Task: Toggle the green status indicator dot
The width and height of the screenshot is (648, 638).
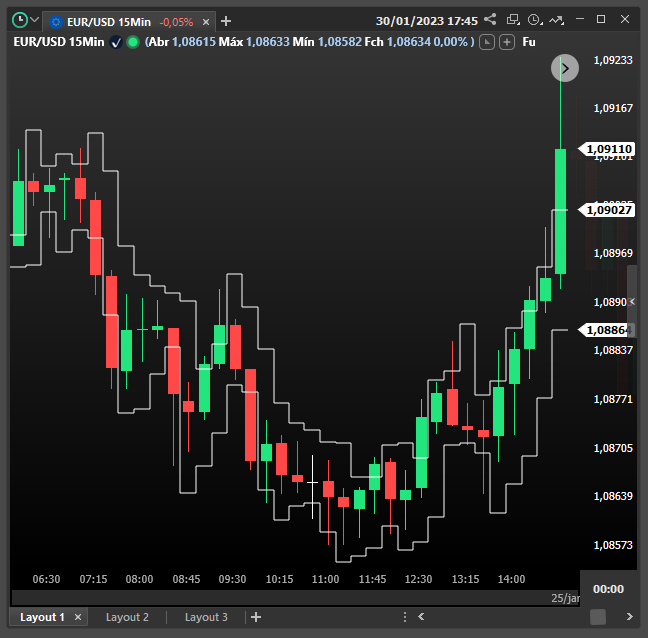Action: (x=132, y=42)
